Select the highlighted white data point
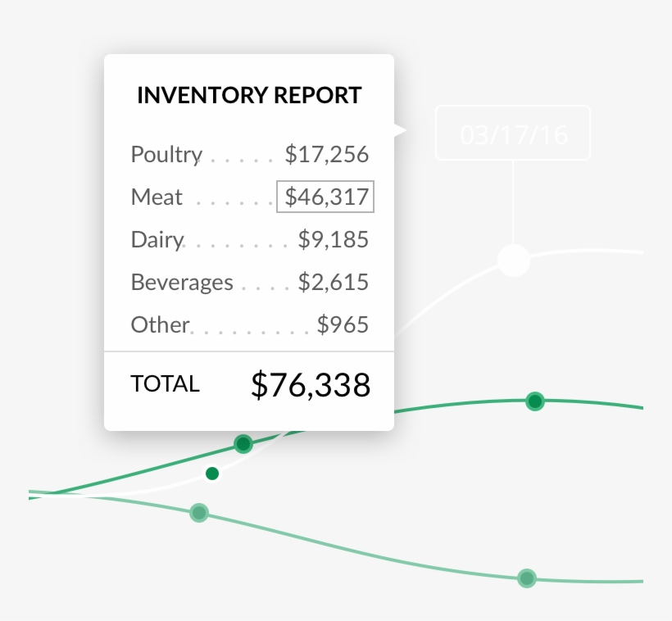 tap(514, 260)
